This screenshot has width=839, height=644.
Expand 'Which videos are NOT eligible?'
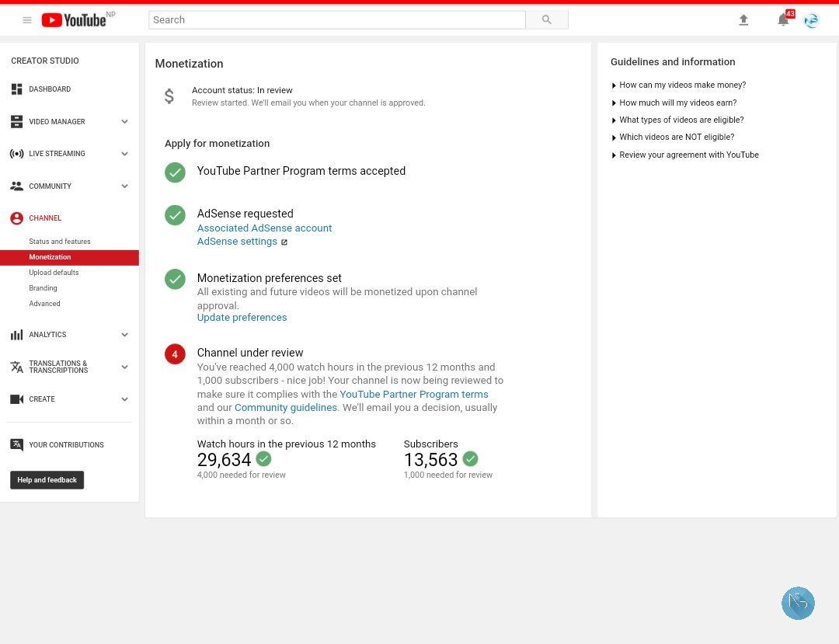[x=673, y=137]
